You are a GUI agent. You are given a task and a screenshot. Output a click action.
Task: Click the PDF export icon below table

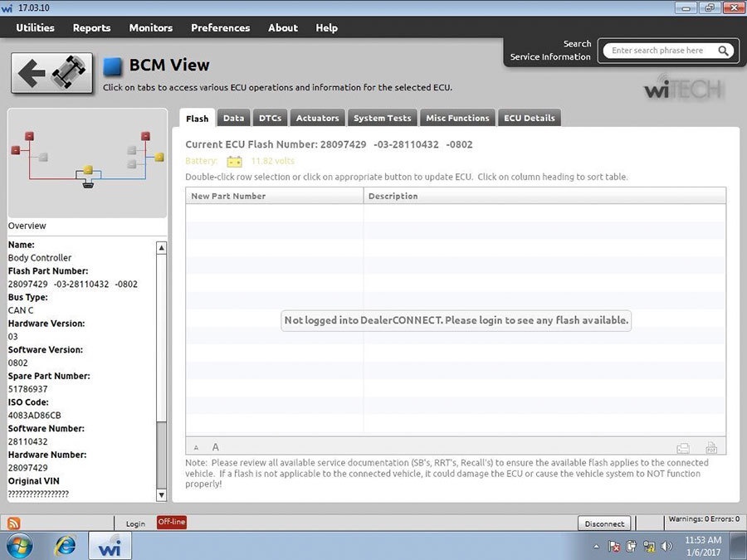tap(710, 447)
